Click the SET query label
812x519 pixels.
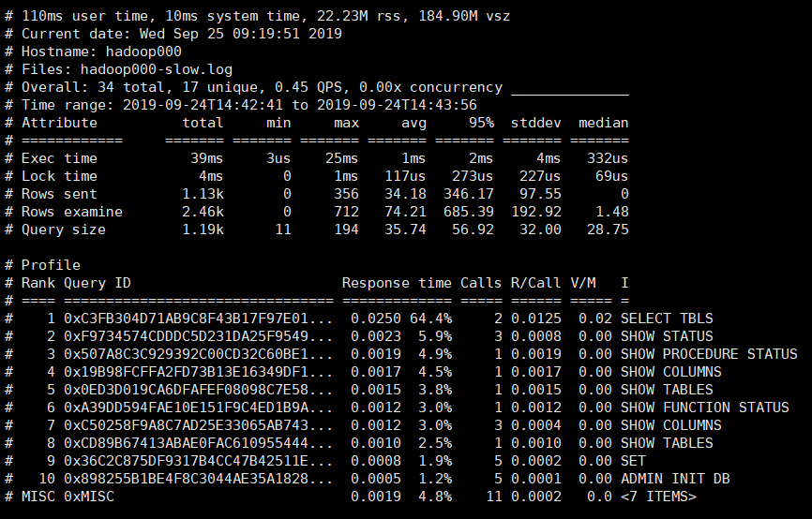[x=633, y=461]
